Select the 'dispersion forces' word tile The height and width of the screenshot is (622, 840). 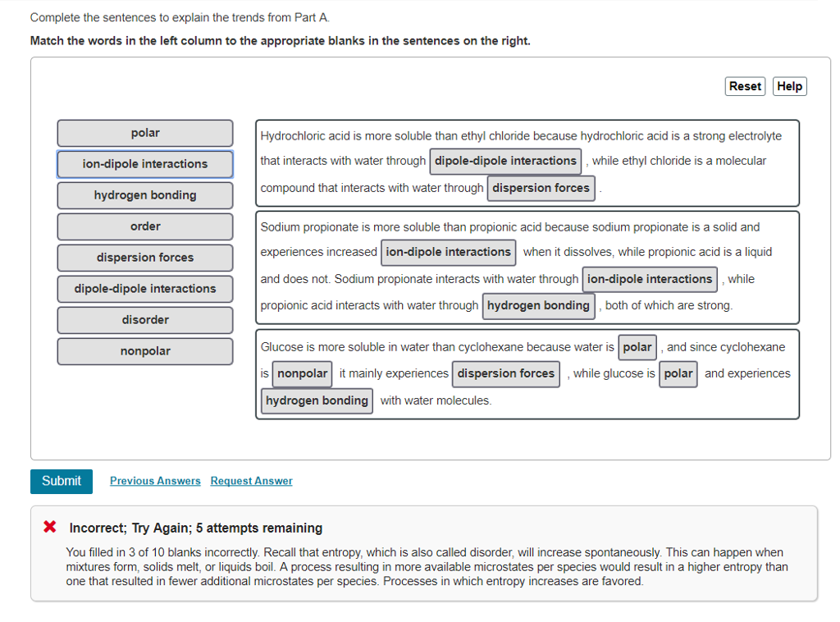(144, 258)
